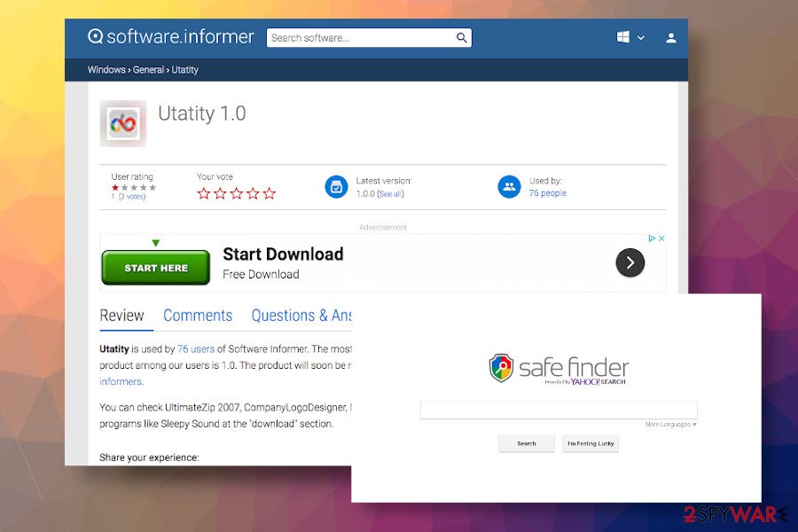The image size is (798, 532).
Task: Open the 2 votes link
Action: tap(132, 197)
